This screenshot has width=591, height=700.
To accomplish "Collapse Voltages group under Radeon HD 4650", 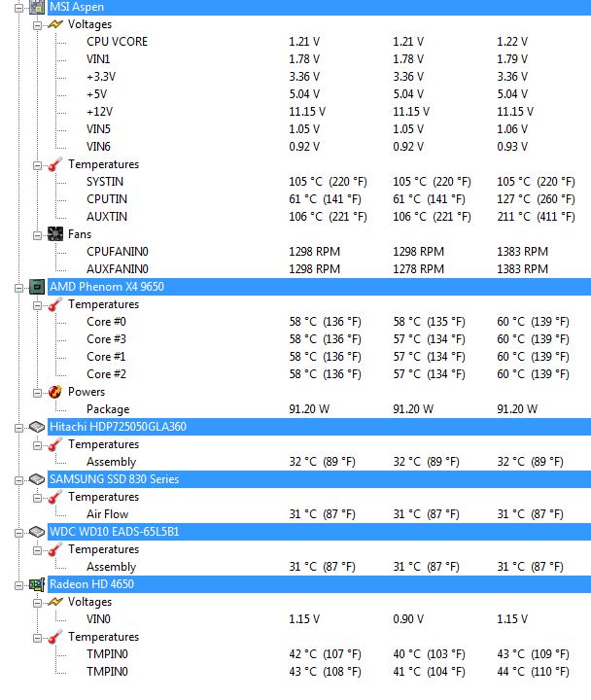I will click(x=38, y=603).
